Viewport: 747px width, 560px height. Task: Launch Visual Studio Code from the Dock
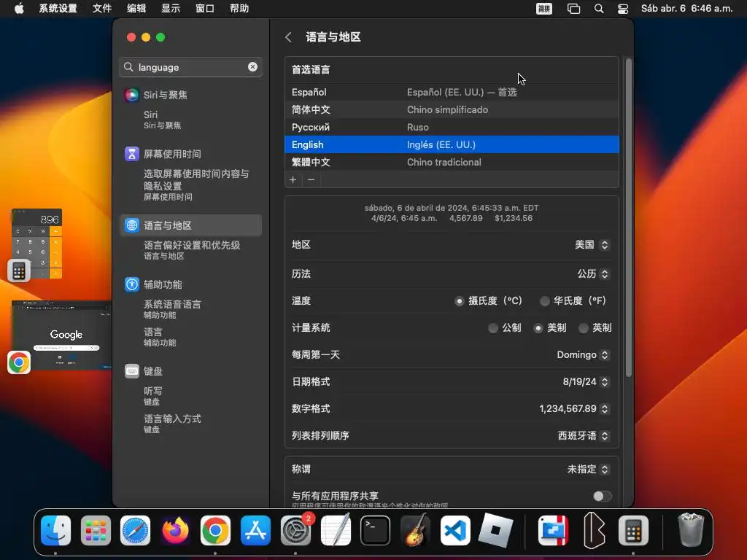point(455,531)
